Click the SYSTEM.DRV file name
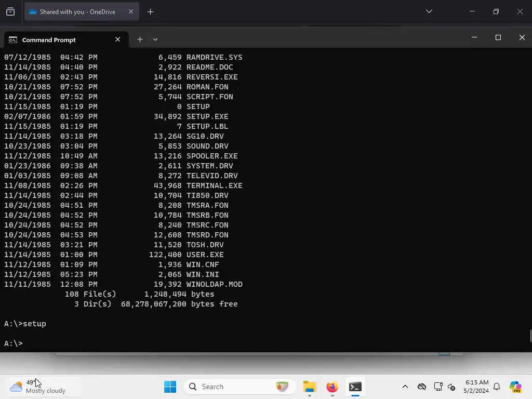 tap(210, 166)
